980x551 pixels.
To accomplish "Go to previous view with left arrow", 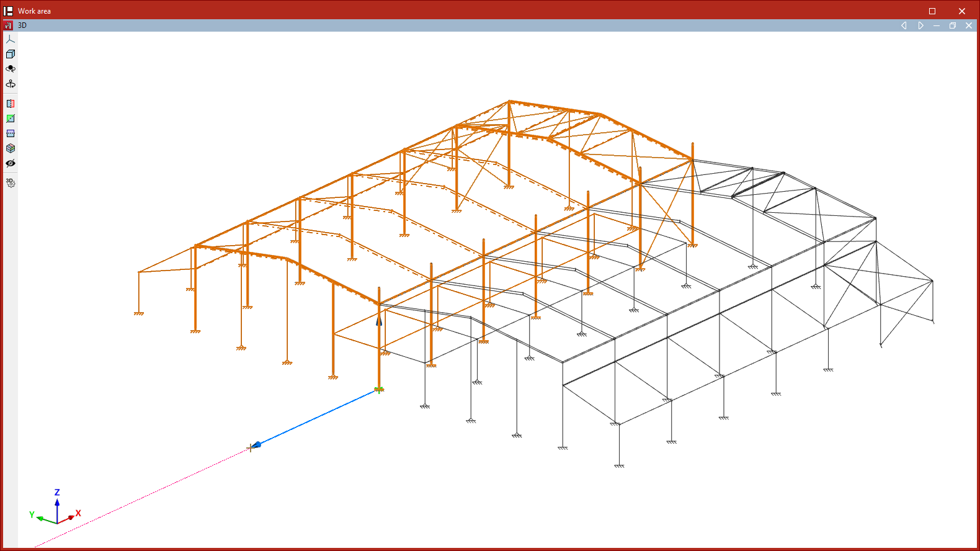I will [904, 25].
